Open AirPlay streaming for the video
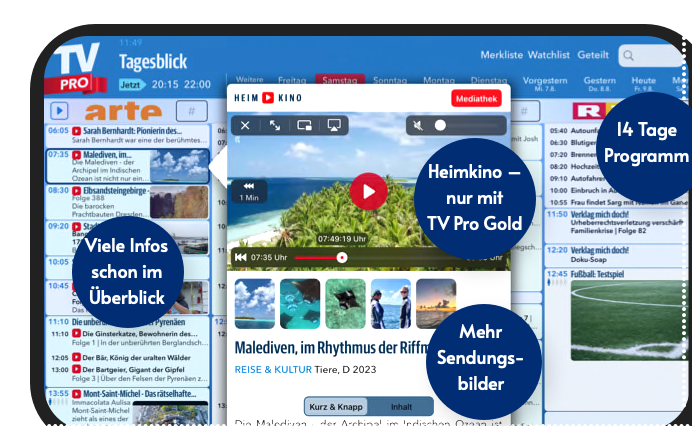692x426 pixels. [x=334, y=126]
